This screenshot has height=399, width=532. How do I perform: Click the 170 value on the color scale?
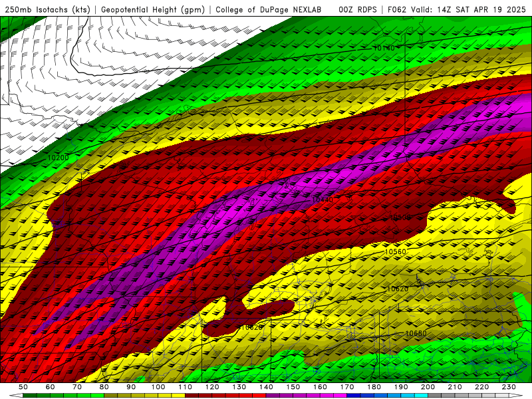(347, 387)
